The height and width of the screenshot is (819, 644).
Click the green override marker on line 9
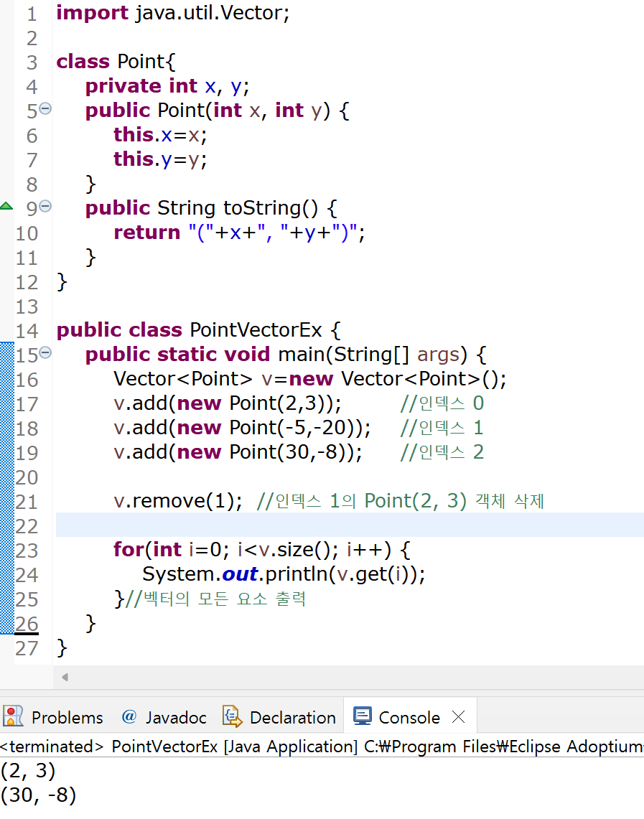point(6,206)
